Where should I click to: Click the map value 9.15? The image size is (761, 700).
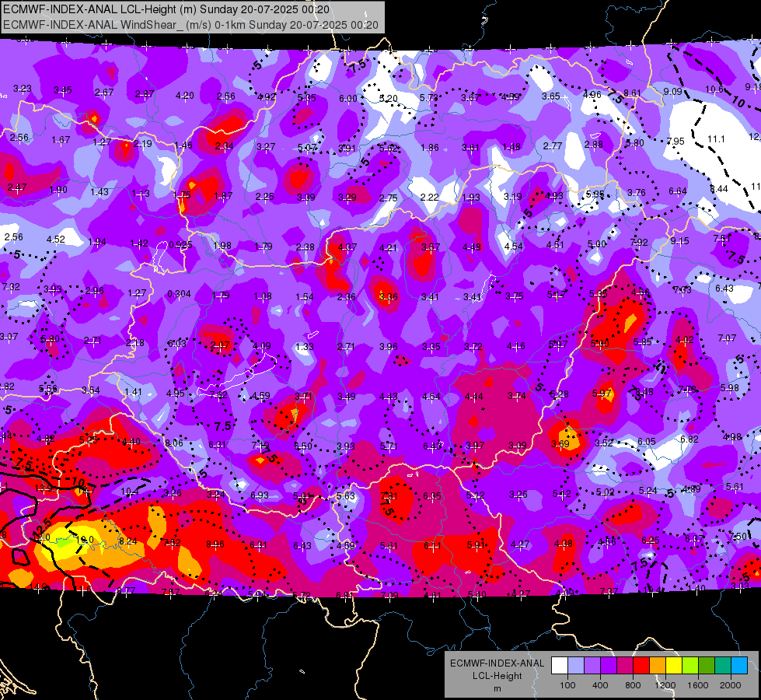coord(679,241)
